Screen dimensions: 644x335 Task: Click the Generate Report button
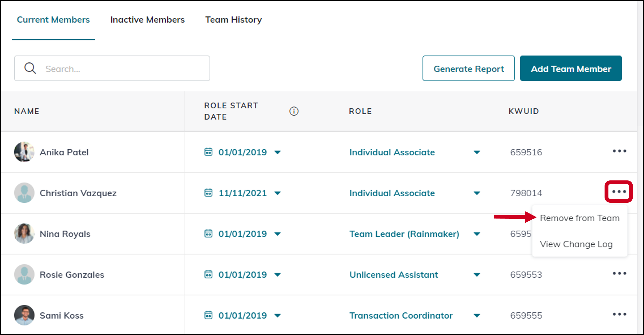[x=468, y=68]
